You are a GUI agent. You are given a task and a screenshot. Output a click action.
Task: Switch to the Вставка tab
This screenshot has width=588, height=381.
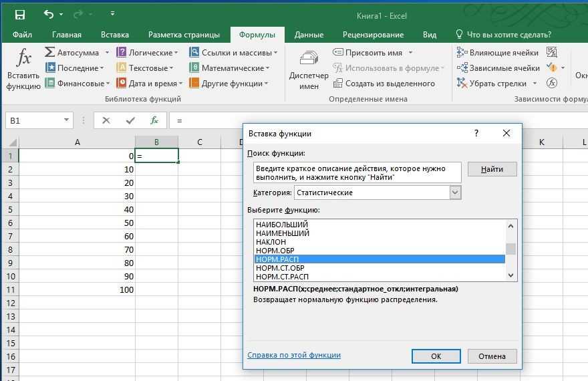point(115,35)
